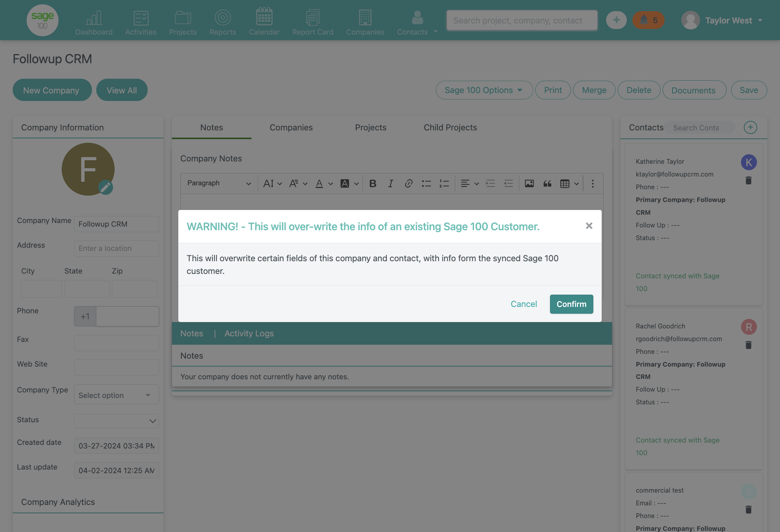Viewport: 780px width, 532px height.
Task: Insert image into company notes
Action: click(x=529, y=183)
